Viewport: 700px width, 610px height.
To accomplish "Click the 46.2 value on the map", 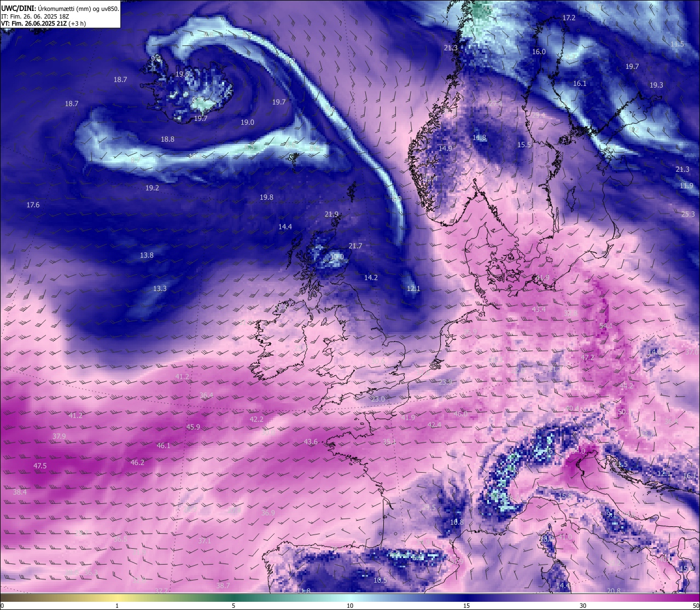I will 137,462.
